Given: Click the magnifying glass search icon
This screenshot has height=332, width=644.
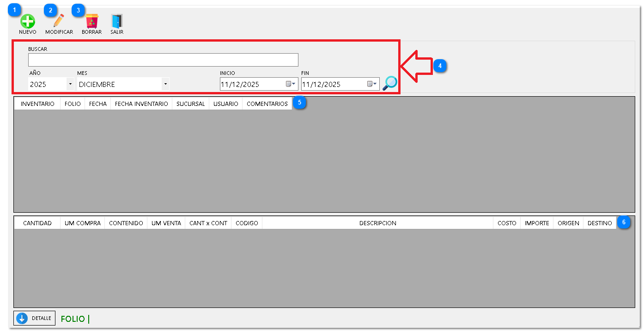Looking at the screenshot, I should pyautogui.click(x=389, y=83).
